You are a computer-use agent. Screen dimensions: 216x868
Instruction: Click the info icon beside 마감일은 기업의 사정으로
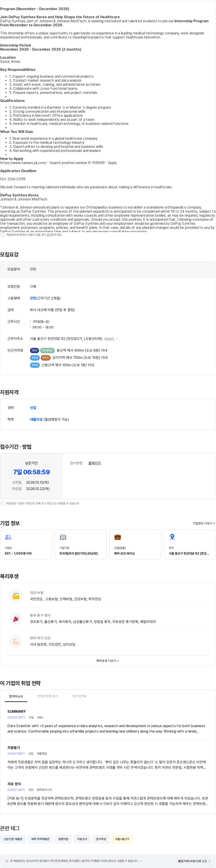click(x=3, y=504)
